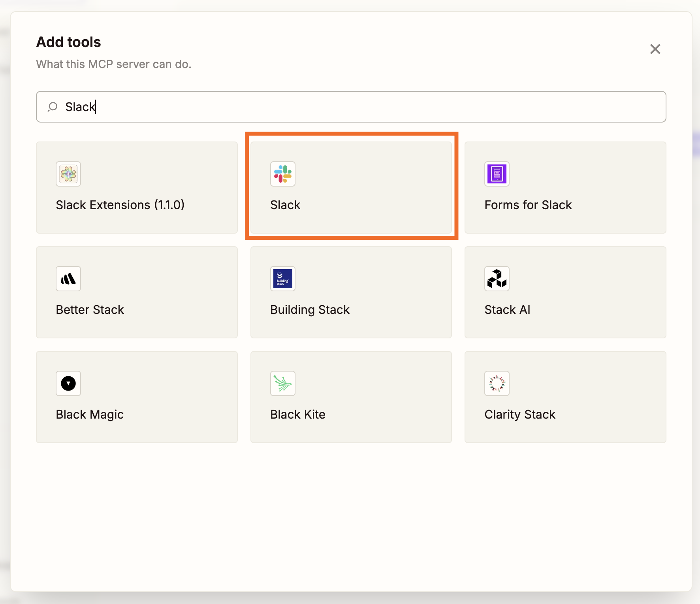The width and height of the screenshot is (700, 604).
Task: Add the Forms for Slack tool
Action: 566,187
